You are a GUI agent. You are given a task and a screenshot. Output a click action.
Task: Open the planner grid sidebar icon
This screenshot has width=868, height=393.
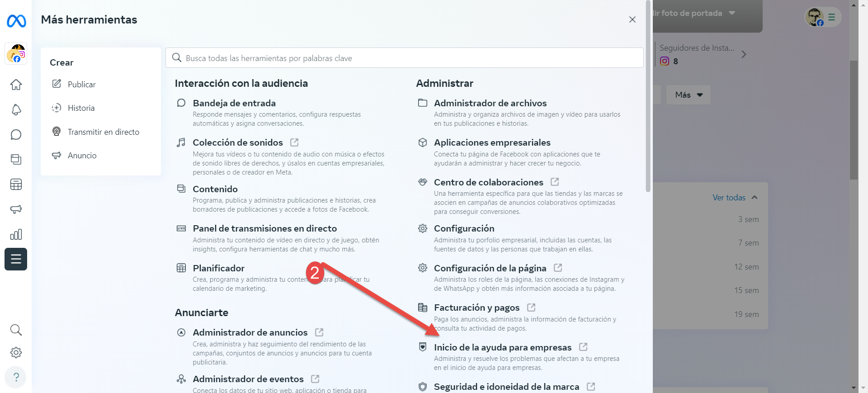[16, 185]
